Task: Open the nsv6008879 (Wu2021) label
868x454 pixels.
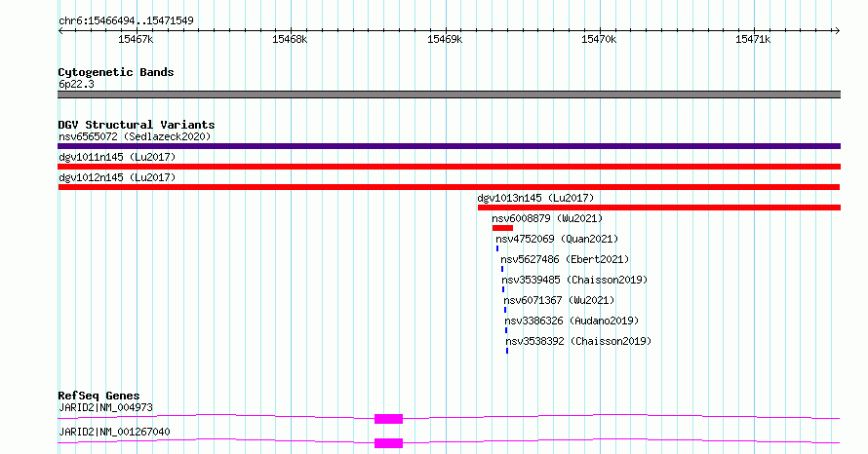Action: click(547, 218)
